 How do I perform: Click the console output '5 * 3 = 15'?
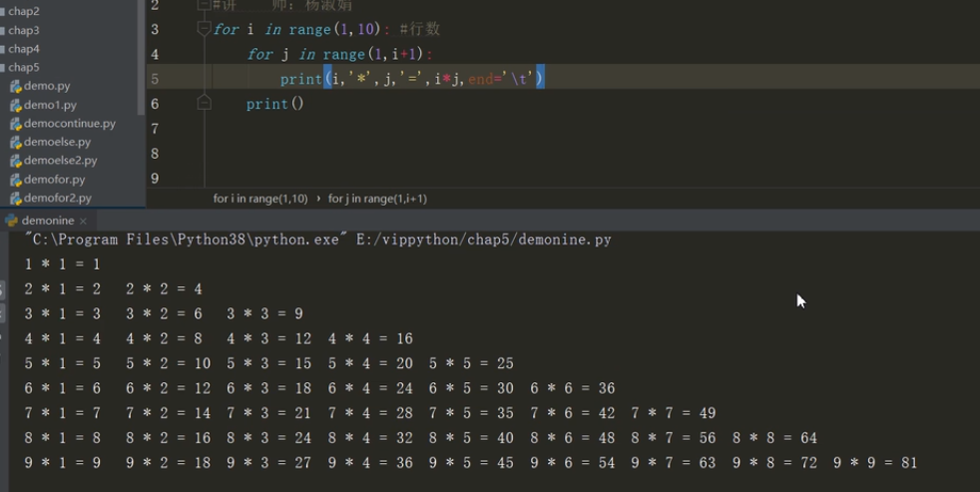click(269, 363)
